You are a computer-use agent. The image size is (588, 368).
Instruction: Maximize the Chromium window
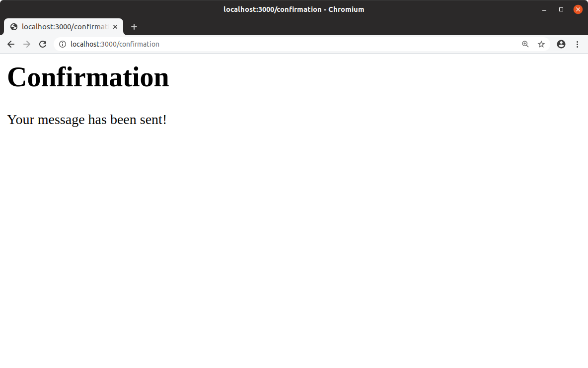(x=561, y=9)
